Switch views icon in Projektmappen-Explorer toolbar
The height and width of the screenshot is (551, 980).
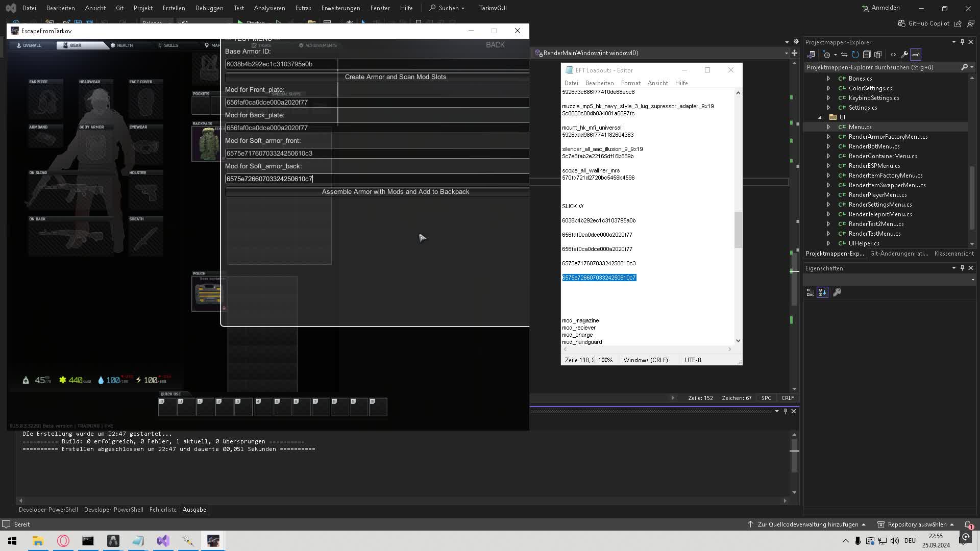811,55
